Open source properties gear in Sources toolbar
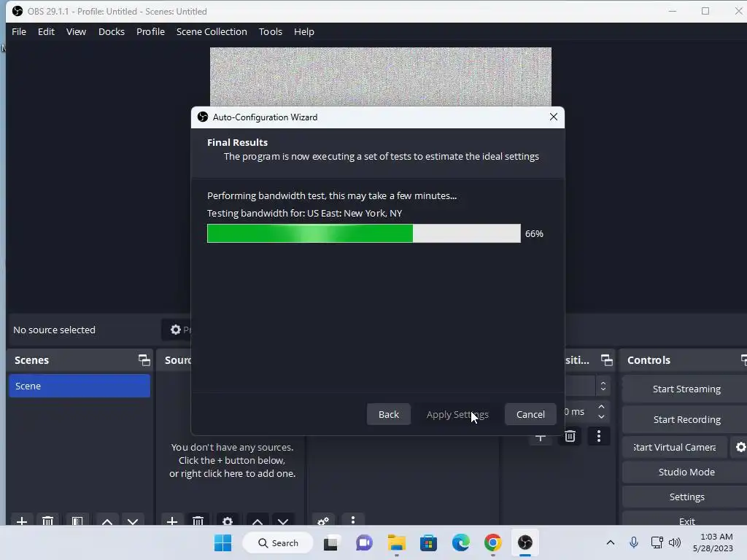The height and width of the screenshot is (560, 747). (x=228, y=521)
